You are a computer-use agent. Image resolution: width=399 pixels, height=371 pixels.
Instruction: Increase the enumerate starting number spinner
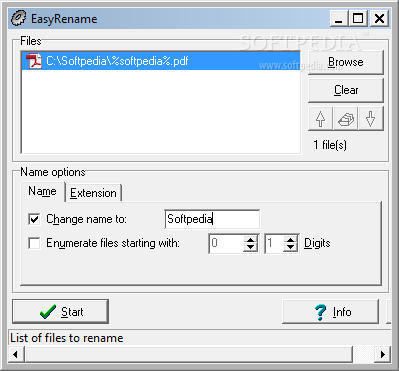[x=250, y=239]
